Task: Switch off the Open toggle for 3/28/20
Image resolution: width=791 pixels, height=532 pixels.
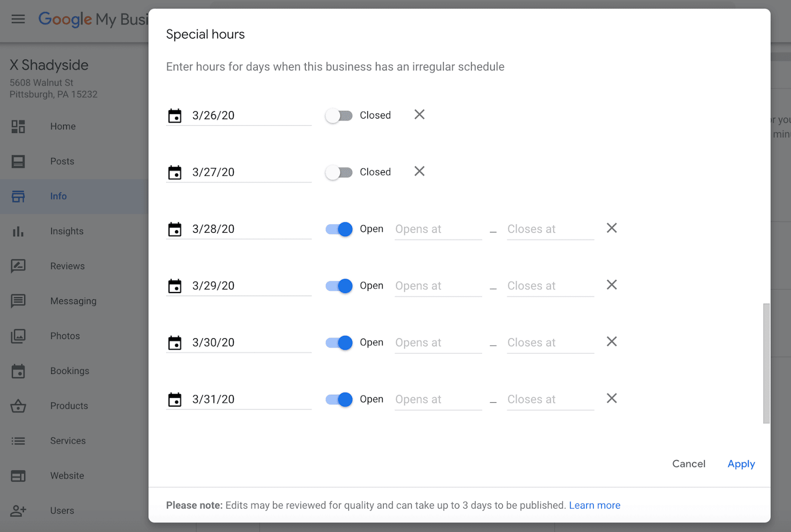Action: 339,229
